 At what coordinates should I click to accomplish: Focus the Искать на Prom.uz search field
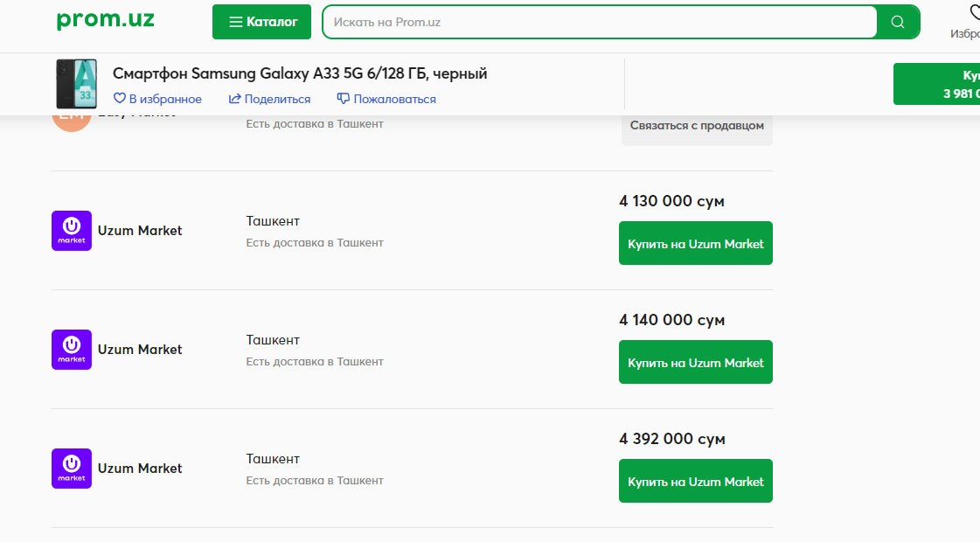coord(600,22)
